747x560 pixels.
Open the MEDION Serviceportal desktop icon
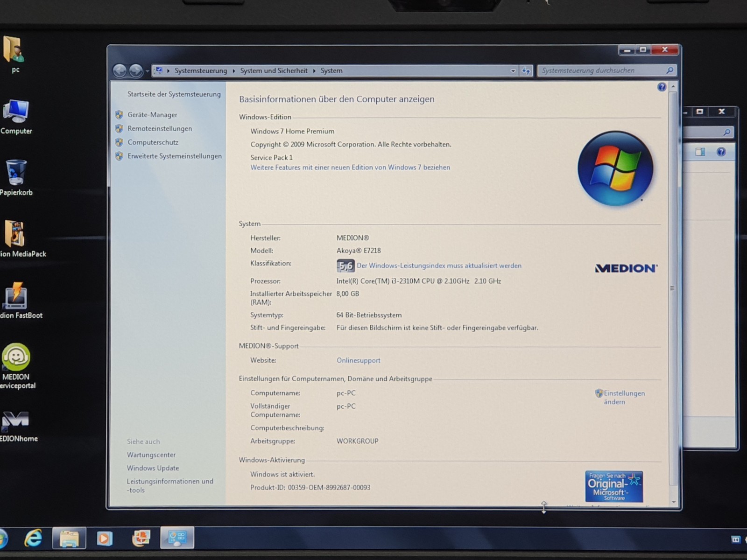coord(17,366)
